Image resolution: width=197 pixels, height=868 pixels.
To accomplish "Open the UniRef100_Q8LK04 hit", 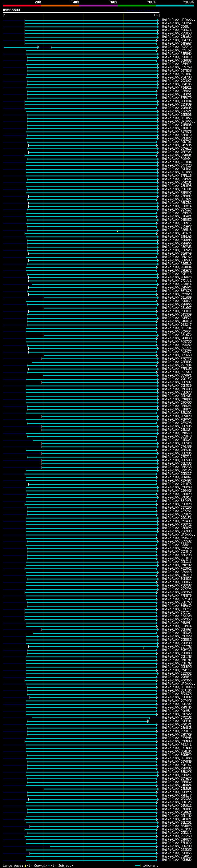I will tap(177, 101).
